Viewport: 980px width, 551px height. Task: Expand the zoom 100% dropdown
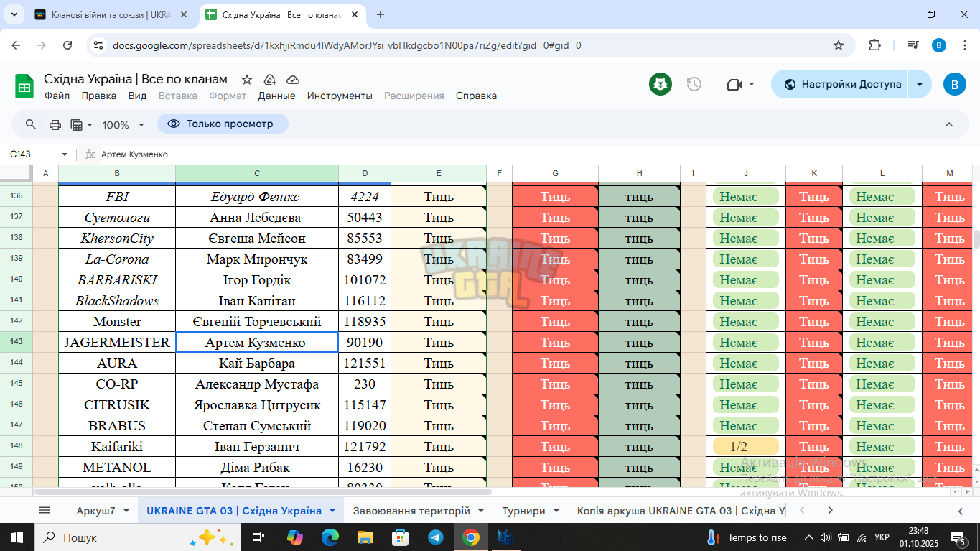tap(141, 125)
